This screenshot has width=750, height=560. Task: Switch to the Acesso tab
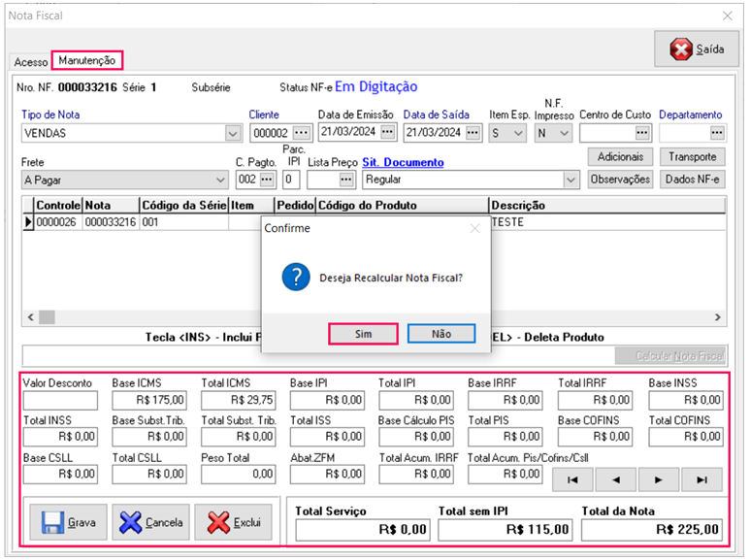pos(30,61)
